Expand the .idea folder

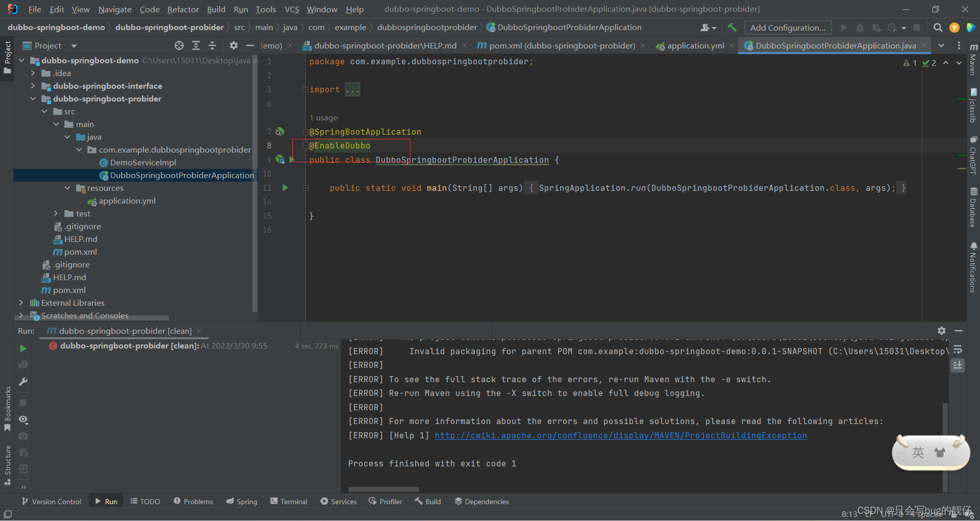click(33, 73)
